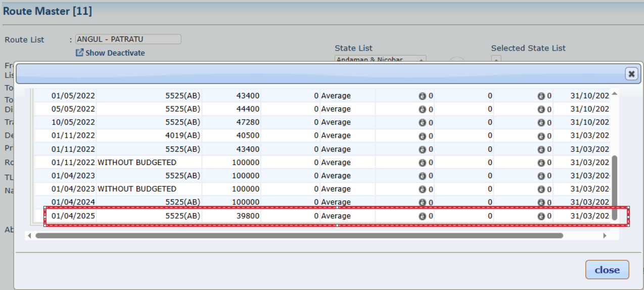Click the Route List field ANGUL - PATRATU

click(x=128, y=39)
